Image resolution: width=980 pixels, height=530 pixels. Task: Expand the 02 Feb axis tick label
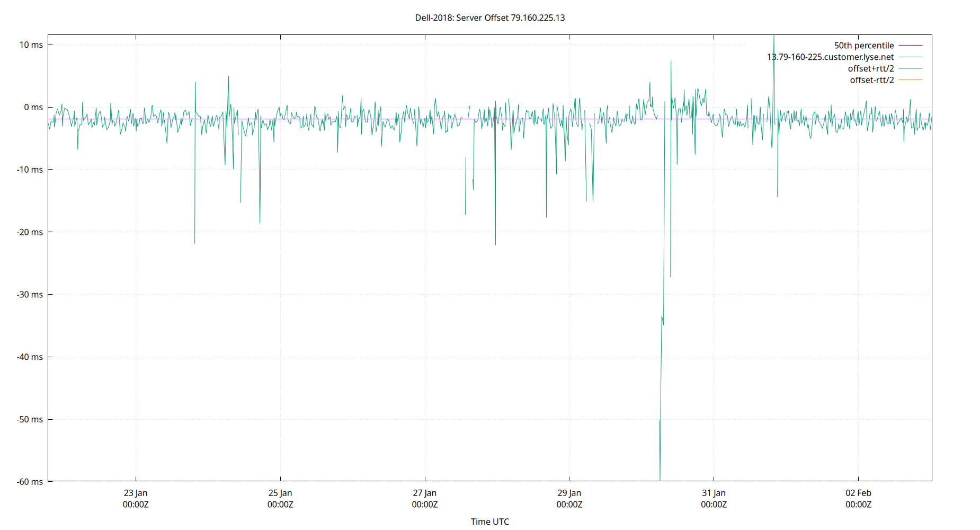click(x=860, y=492)
